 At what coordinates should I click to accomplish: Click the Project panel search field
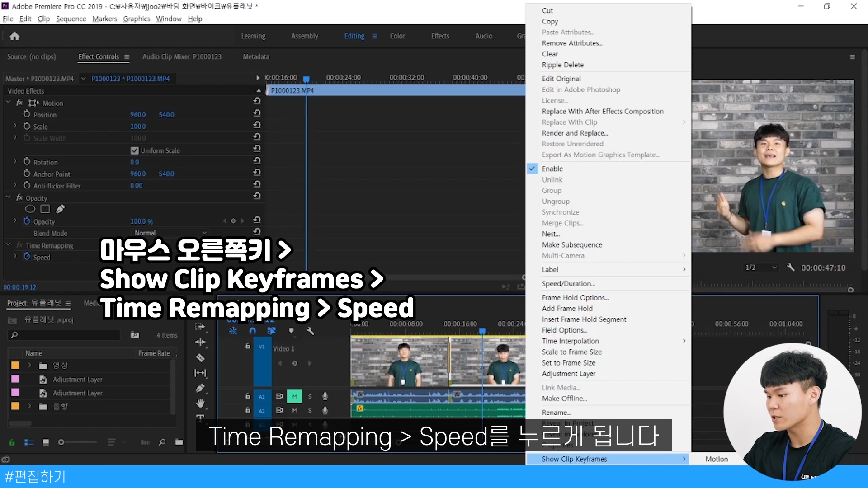coord(64,335)
